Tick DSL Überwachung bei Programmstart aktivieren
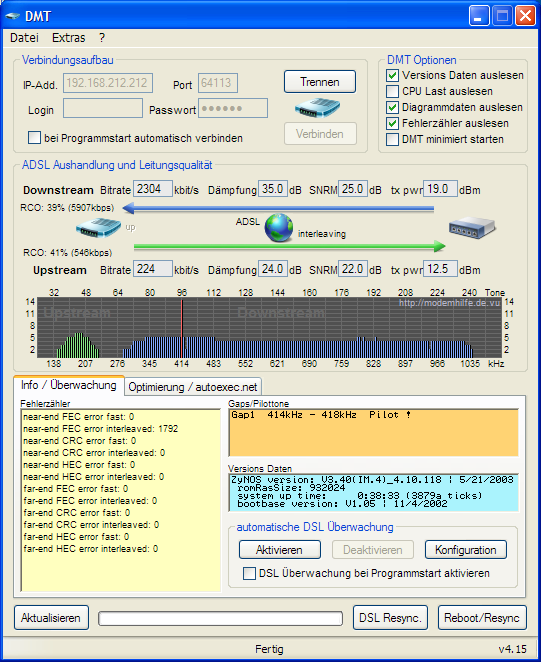 pyautogui.click(x=249, y=573)
